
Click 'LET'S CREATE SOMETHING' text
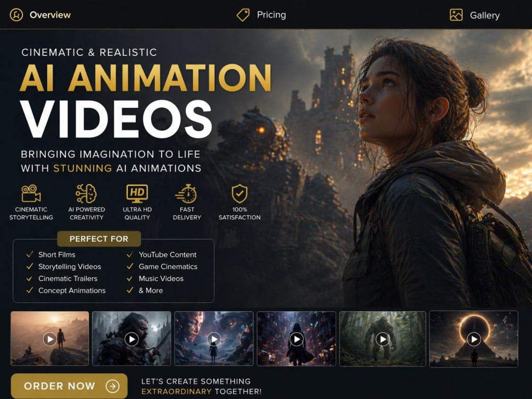point(196,381)
